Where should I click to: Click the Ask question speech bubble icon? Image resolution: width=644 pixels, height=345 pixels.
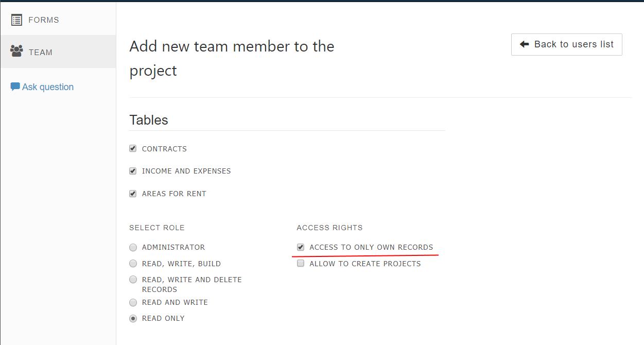click(x=15, y=87)
